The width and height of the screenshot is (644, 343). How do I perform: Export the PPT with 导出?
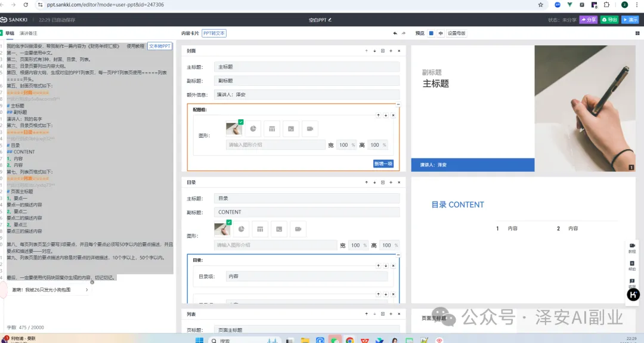coord(609,20)
